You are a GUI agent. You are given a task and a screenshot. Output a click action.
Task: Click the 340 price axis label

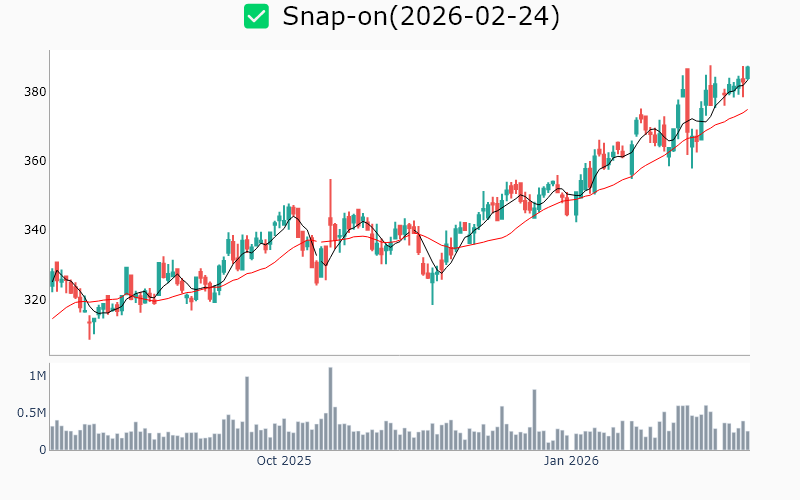point(35,230)
